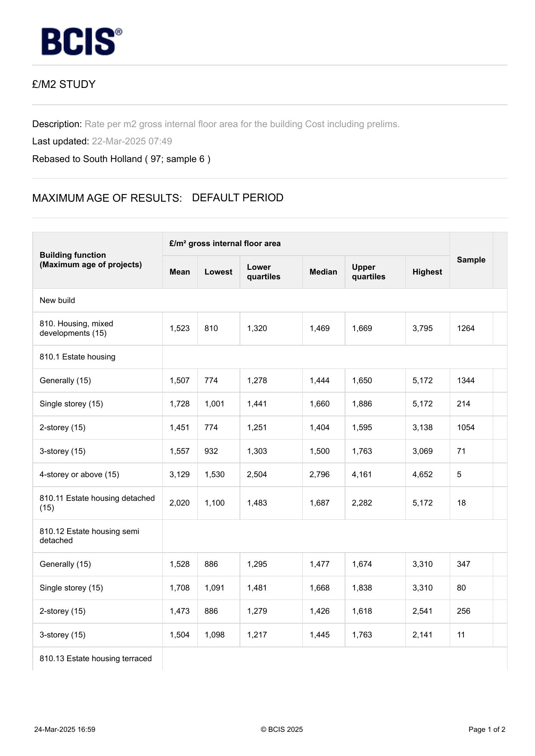Click the £/M2 STUDY heading
Image resolution: width=535 pixels, height=756 pixels.
(64, 84)
